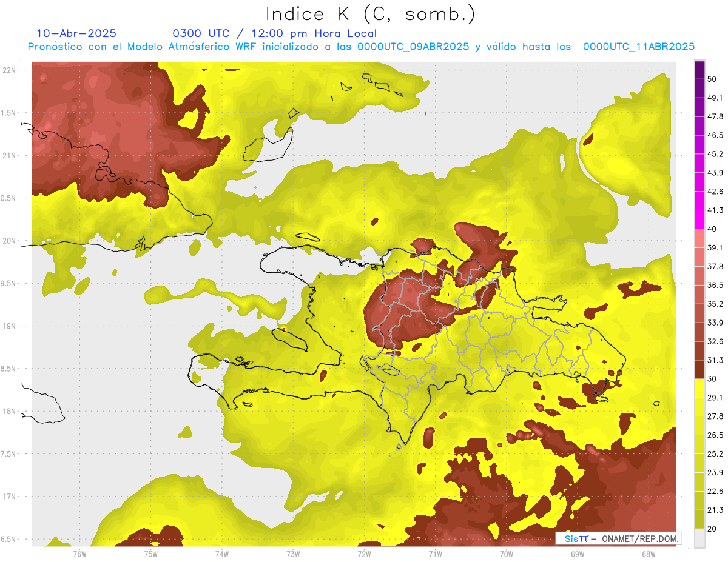
Task: Click the color scale value "31.3"
Action: point(715,361)
